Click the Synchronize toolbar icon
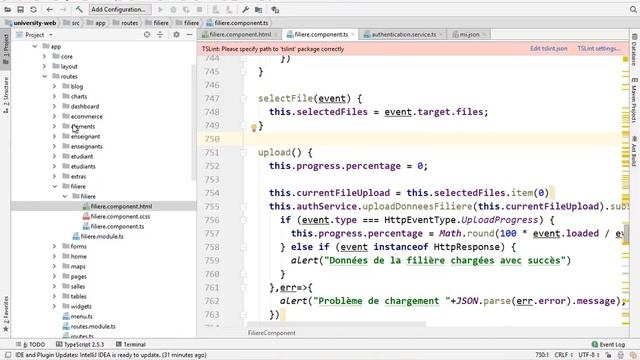 pos(33,9)
